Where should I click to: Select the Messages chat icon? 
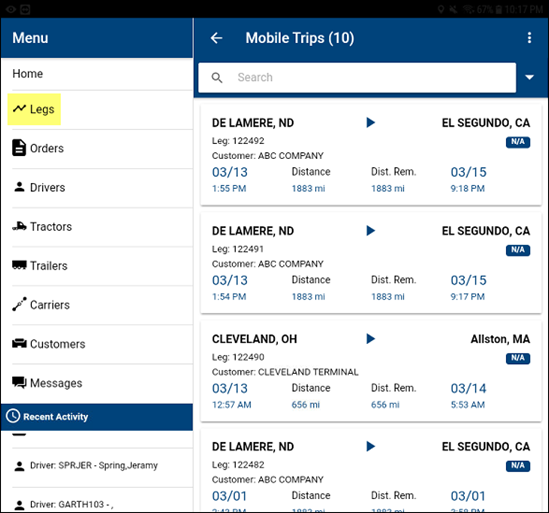coord(19,382)
